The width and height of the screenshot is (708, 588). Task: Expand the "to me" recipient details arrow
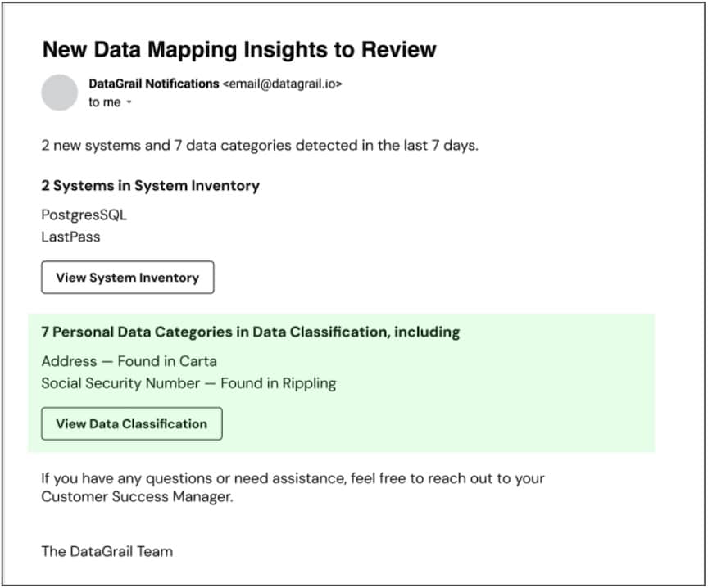pyautogui.click(x=129, y=103)
